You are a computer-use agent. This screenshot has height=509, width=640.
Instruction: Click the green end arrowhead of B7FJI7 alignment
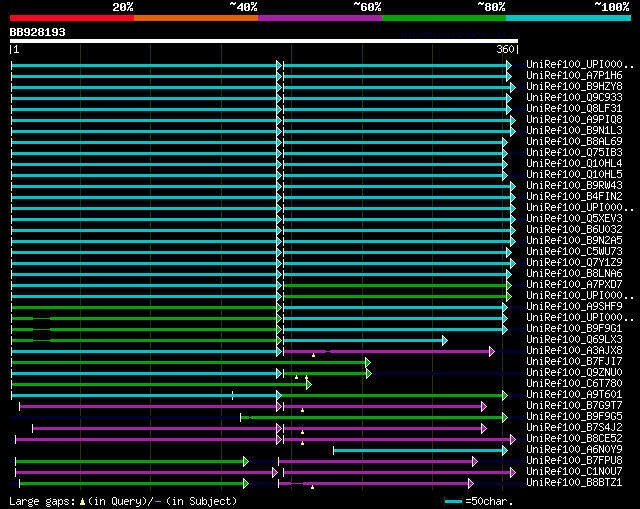pos(368,362)
